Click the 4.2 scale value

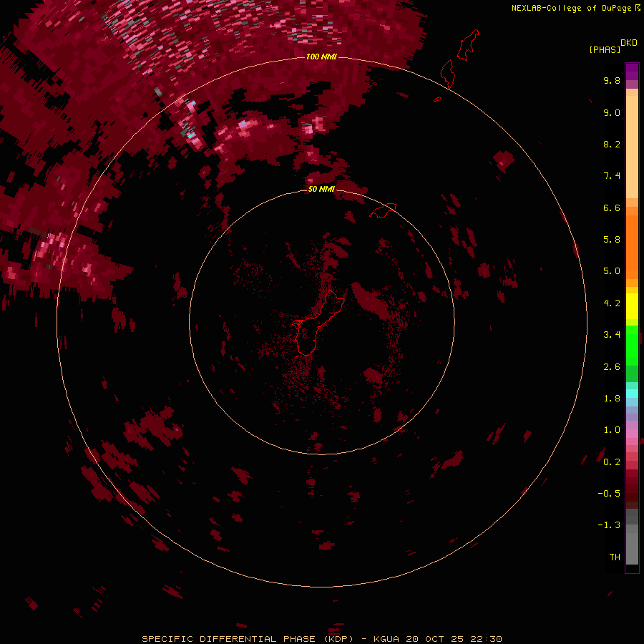coord(612,303)
